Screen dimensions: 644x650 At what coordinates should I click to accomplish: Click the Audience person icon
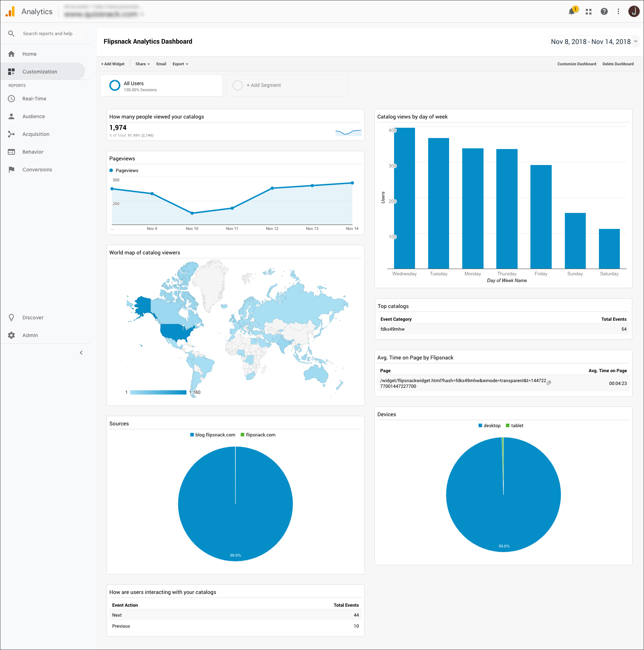pos(11,116)
